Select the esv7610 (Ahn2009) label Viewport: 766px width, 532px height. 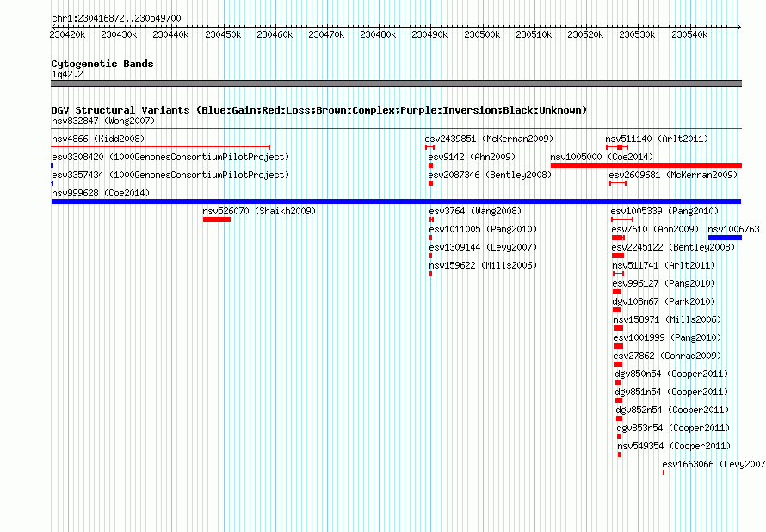pos(656,229)
